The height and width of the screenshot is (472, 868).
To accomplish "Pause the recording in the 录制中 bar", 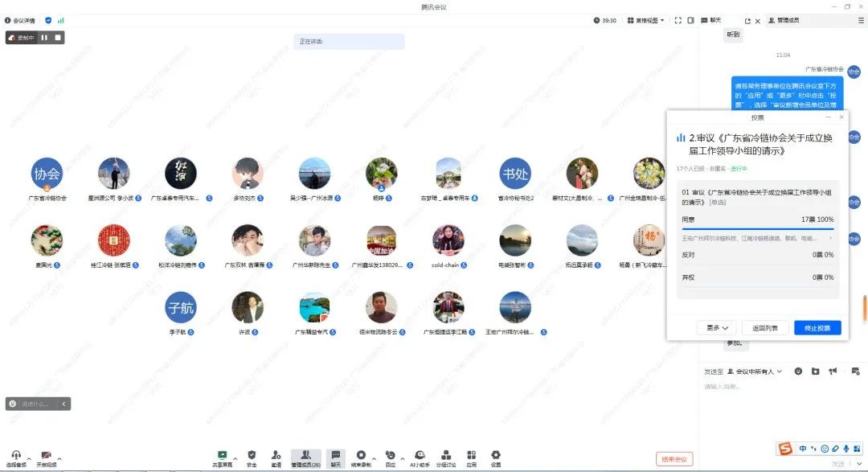I will point(44,38).
